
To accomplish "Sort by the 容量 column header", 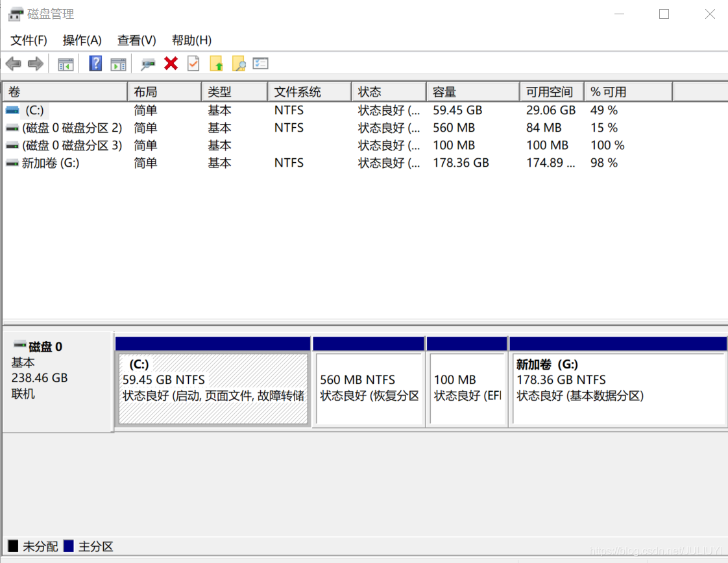I will pos(474,92).
